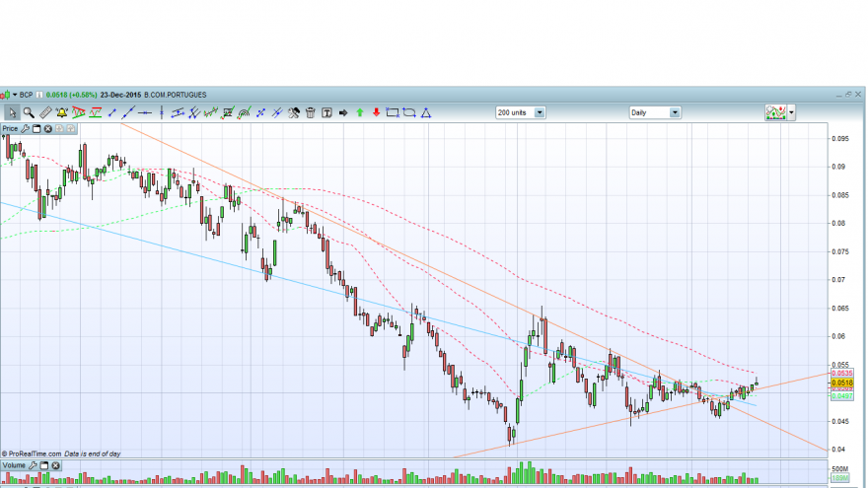Click the trash can delete objects icon
The width and height of the screenshot is (868, 488).
310,112
